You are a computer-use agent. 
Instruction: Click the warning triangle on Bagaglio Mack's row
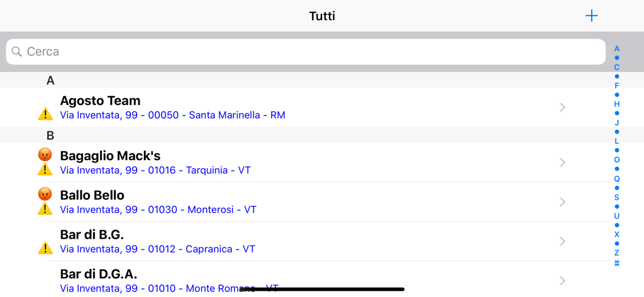pos(45,169)
